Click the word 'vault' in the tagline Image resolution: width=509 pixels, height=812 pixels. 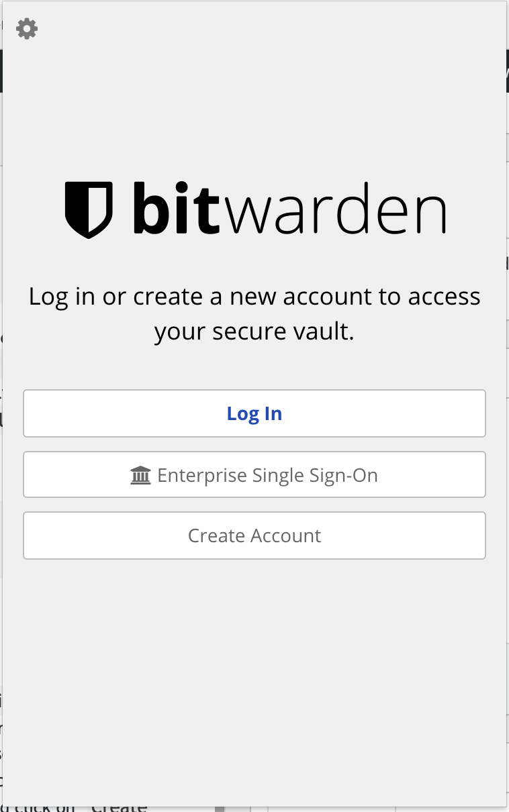tap(326, 332)
